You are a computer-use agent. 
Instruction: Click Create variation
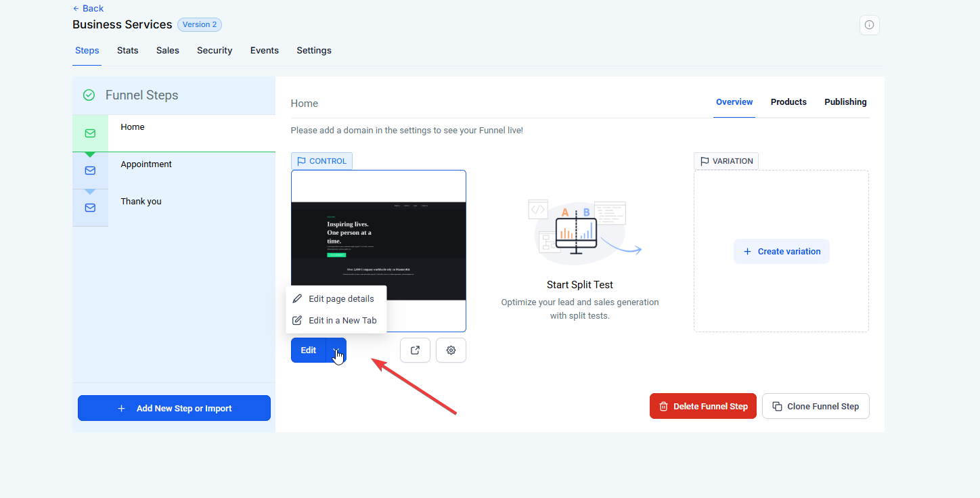pos(782,252)
